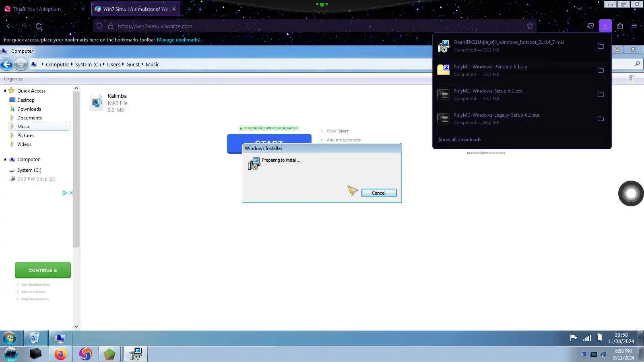
Task: Open the Firefox hamburger application menu
Action: coord(634,26)
